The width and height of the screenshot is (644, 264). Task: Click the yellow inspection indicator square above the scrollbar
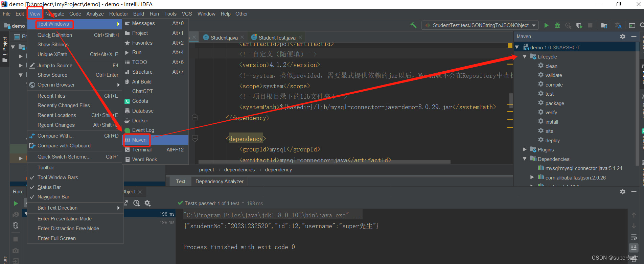510,45
